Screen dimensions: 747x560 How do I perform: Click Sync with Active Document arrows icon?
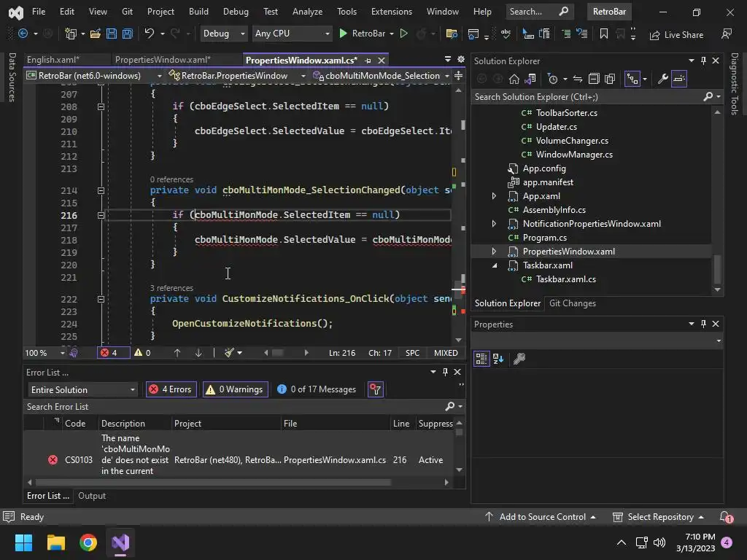tap(578, 79)
